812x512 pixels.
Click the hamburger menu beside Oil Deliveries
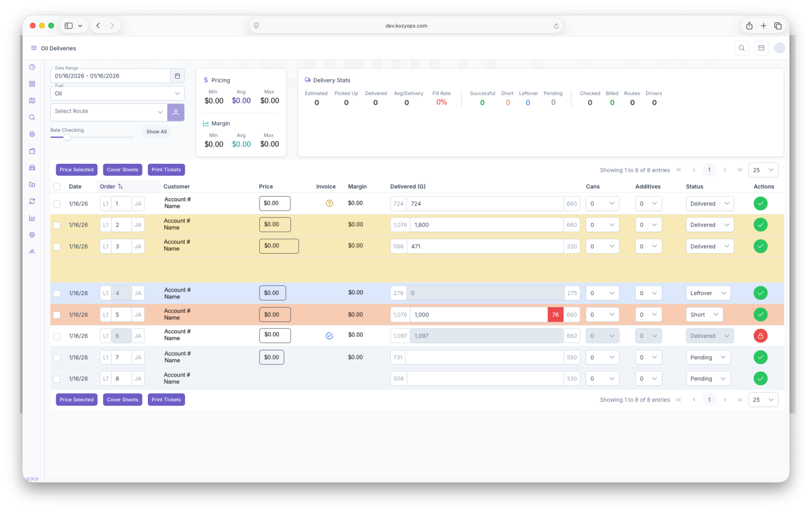point(34,48)
